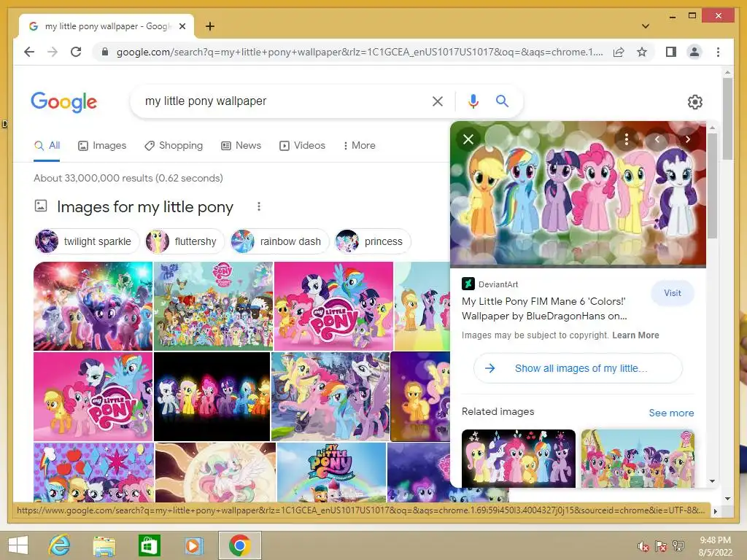Viewport: 747px width, 560px height.
Task: Open the DeviantArt wallpaper title link
Action: pos(544,308)
